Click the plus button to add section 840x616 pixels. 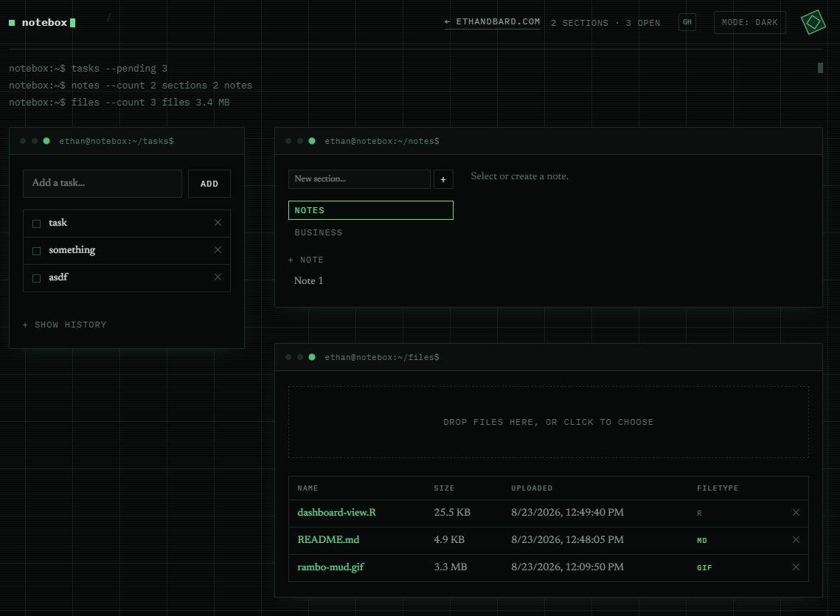pyautogui.click(x=443, y=179)
